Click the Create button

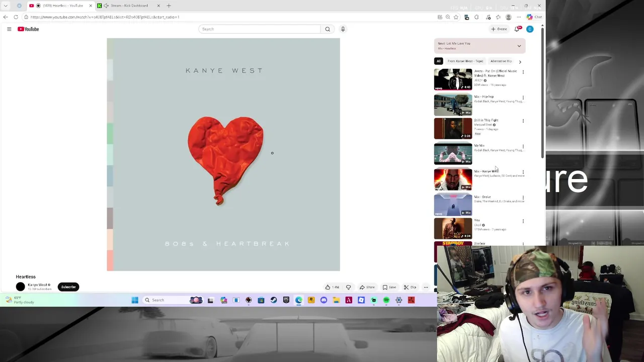pyautogui.click(x=499, y=29)
